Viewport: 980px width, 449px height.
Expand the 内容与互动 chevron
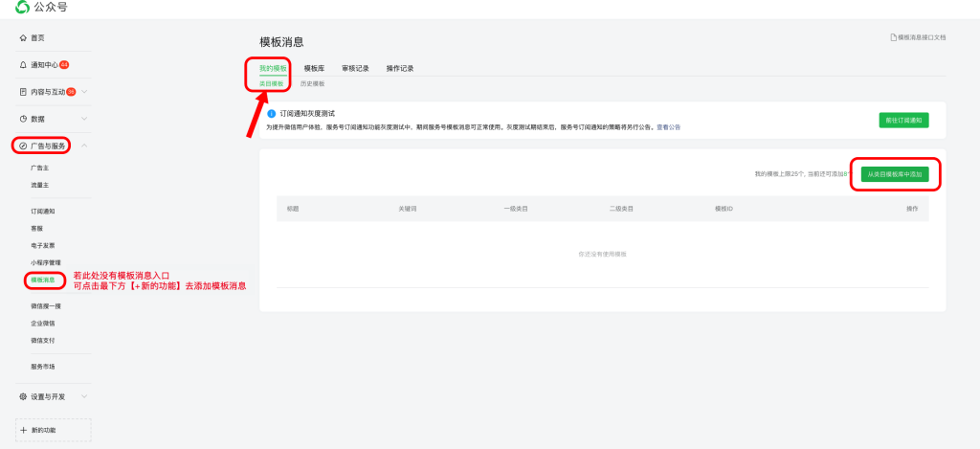click(84, 92)
